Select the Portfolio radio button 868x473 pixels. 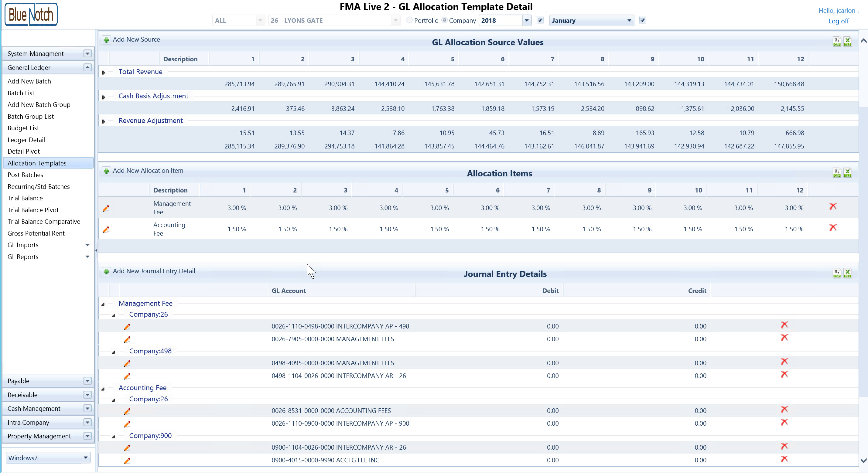(409, 20)
